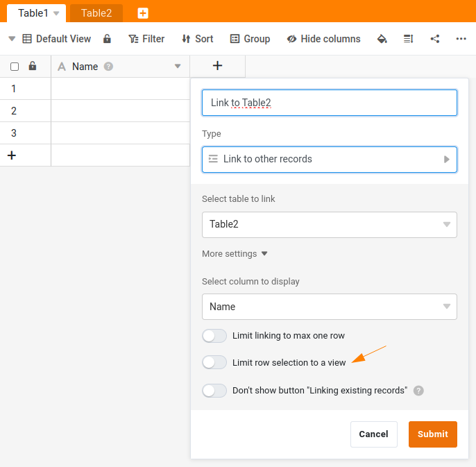Toggle Limit row selection to a view
This screenshot has height=467, width=476.
[214, 362]
